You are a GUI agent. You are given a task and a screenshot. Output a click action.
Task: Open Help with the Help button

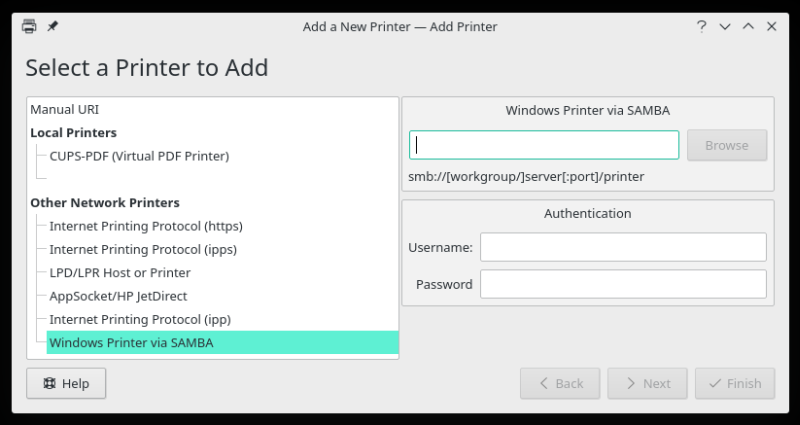(x=66, y=383)
